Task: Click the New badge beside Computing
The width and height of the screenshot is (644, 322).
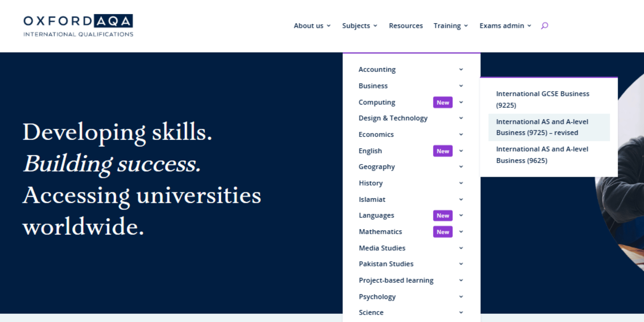Action: pyautogui.click(x=443, y=102)
